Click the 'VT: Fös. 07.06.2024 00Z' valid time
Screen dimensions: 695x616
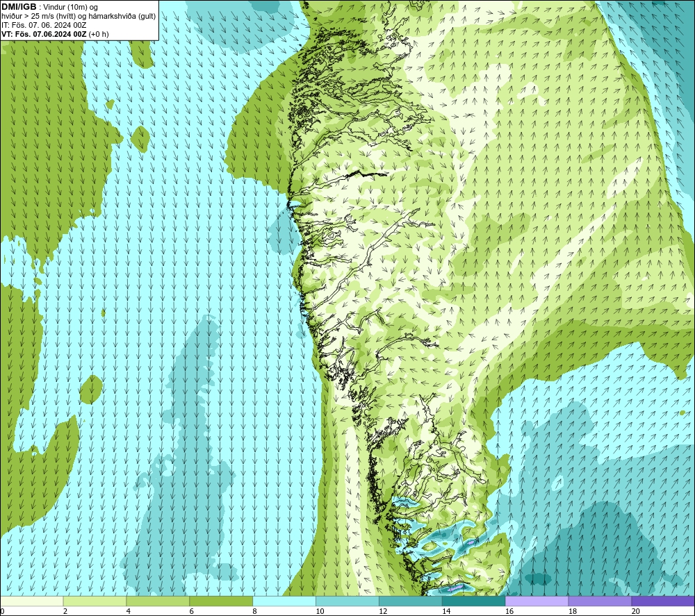pos(44,34)
